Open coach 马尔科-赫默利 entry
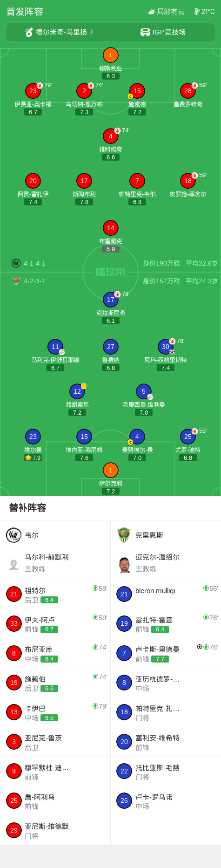Viewport: 221px width, 868px height. [55, 563]
